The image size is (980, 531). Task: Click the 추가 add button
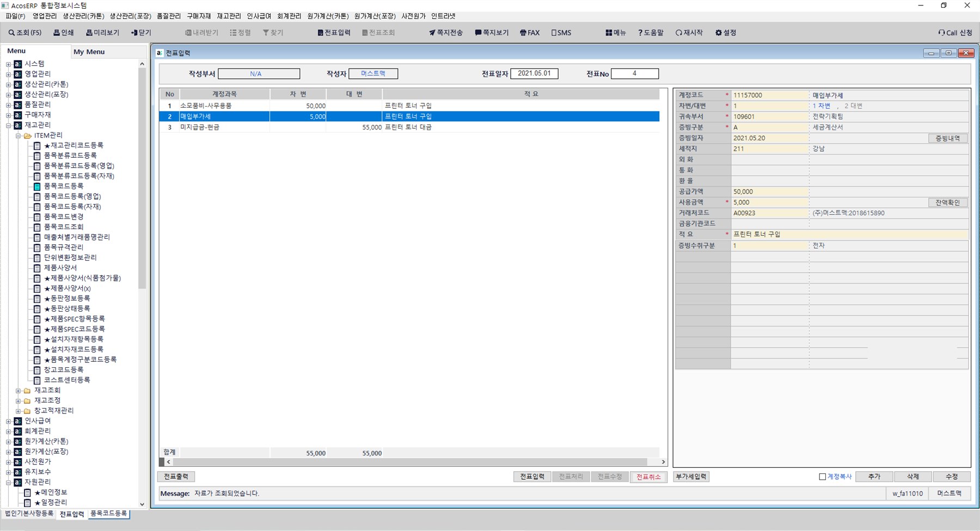pos(874,477)
